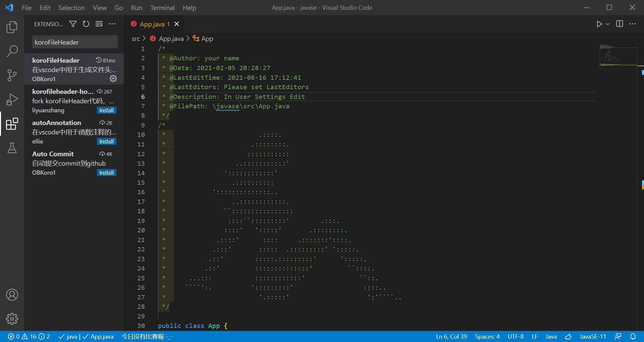Open notifications bell
This screenshot has width=644, height=342.
[633, 336]
